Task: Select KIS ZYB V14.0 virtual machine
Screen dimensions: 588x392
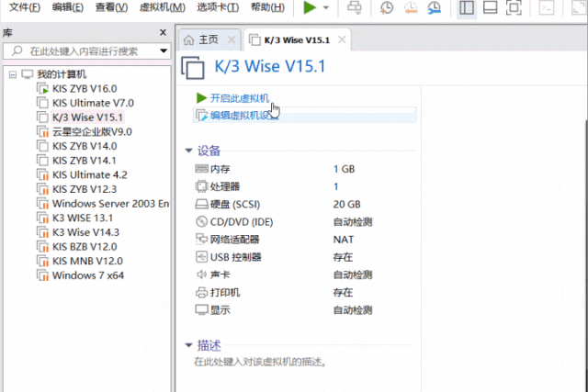Action: pos(85,146)
